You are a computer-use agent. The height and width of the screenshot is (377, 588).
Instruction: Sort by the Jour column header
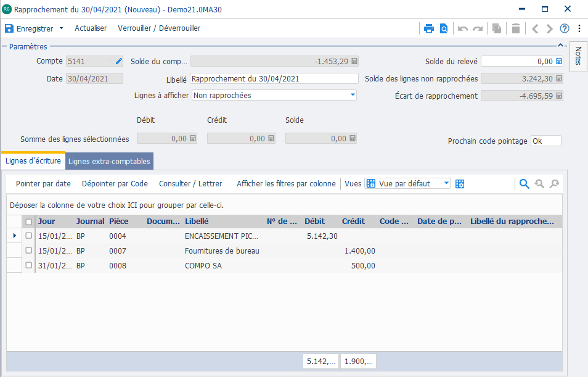(46, 222)
